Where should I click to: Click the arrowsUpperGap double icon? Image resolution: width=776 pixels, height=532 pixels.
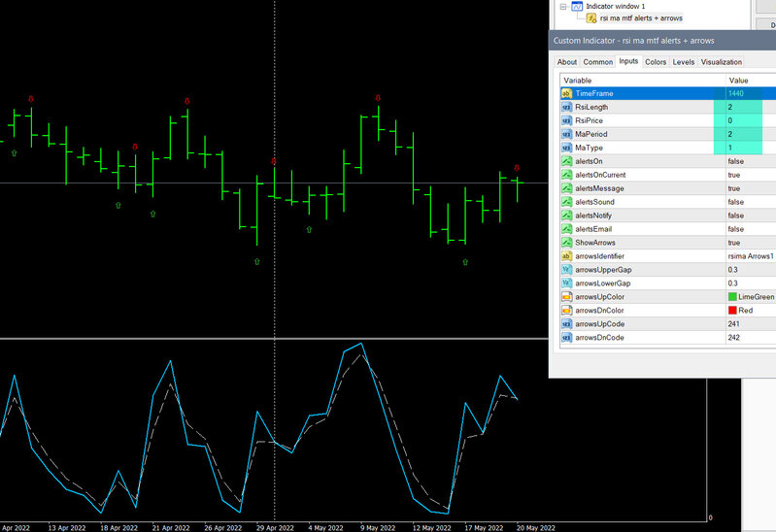(x=566, y=270)
